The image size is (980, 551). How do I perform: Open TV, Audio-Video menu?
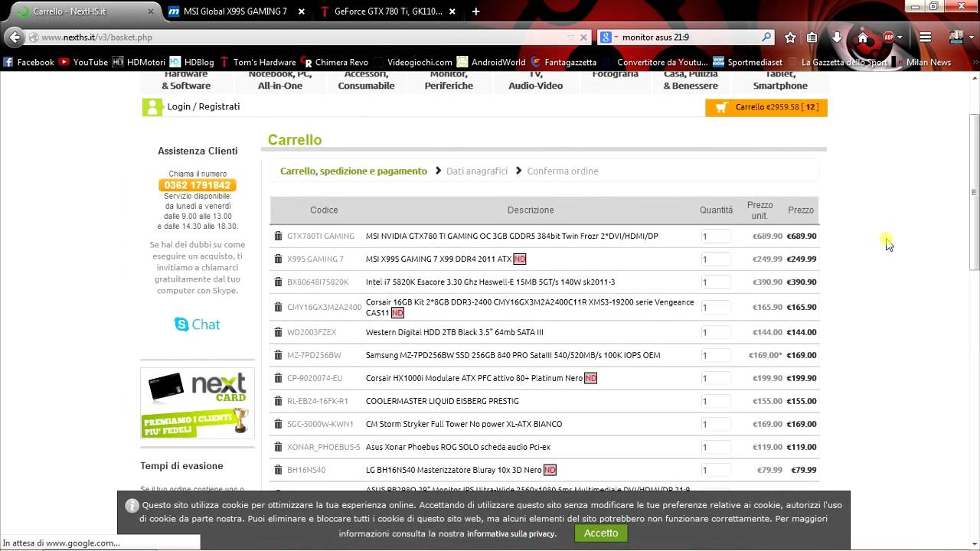(x=536, y=80)
